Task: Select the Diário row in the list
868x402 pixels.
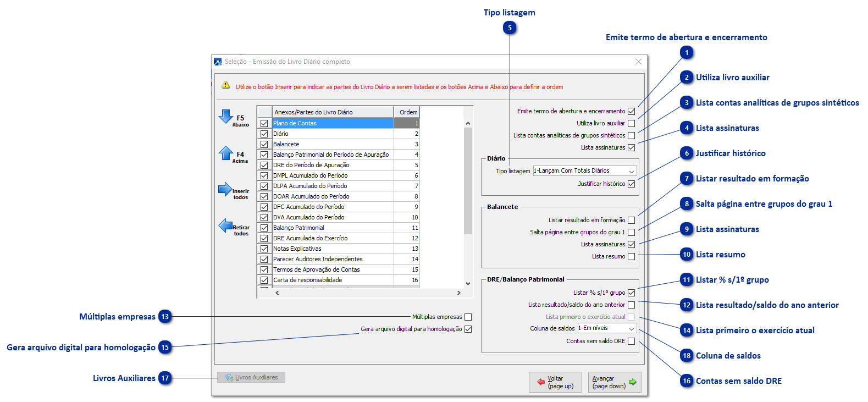Action: click(338, 134)
